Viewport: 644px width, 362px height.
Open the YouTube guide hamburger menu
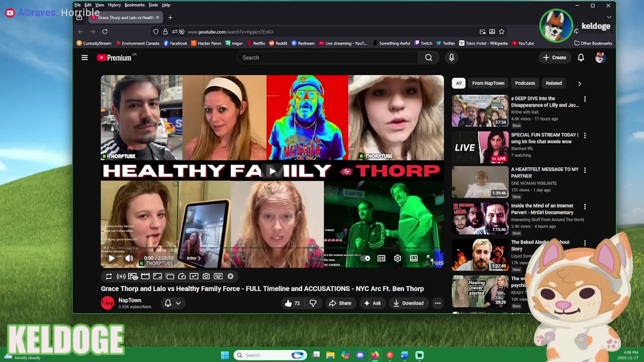point(85,57)
